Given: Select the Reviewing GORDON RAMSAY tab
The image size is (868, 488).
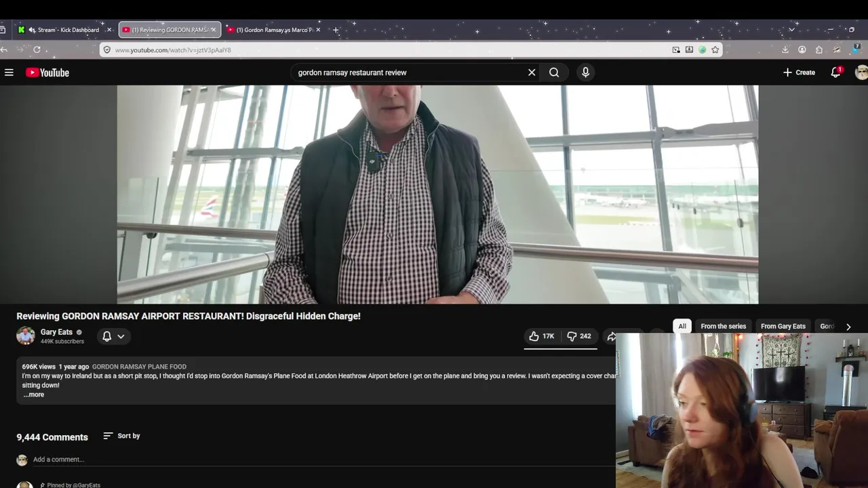Looking at the screenshot, I should pyautogui.click(x=170, y=30).
